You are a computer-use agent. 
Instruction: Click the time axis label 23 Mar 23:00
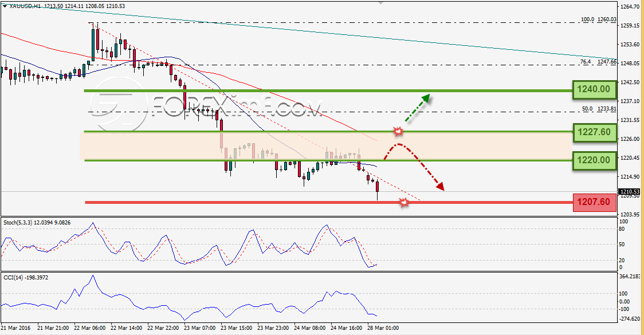click(x=273, y=328)
